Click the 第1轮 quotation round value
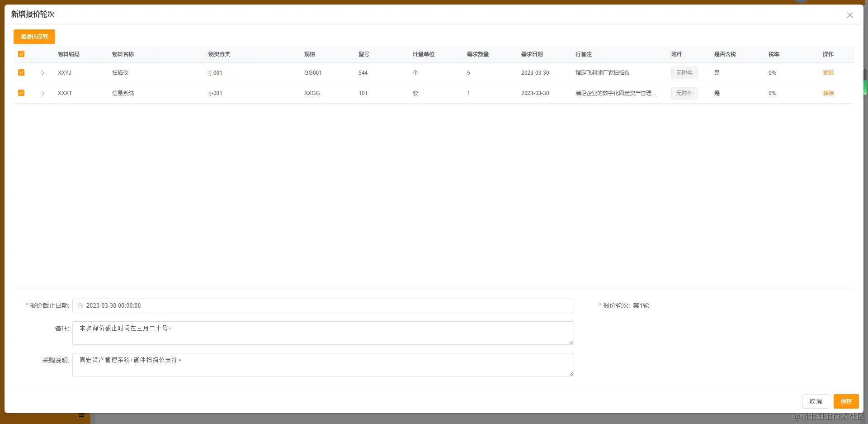 coord(641,306)
